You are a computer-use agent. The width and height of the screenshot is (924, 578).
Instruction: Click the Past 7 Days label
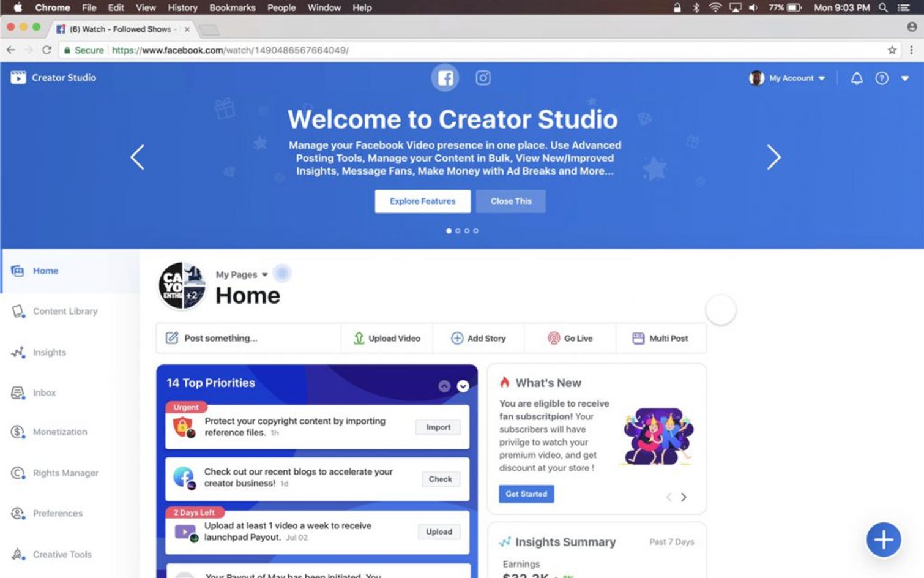pos(671,542)
